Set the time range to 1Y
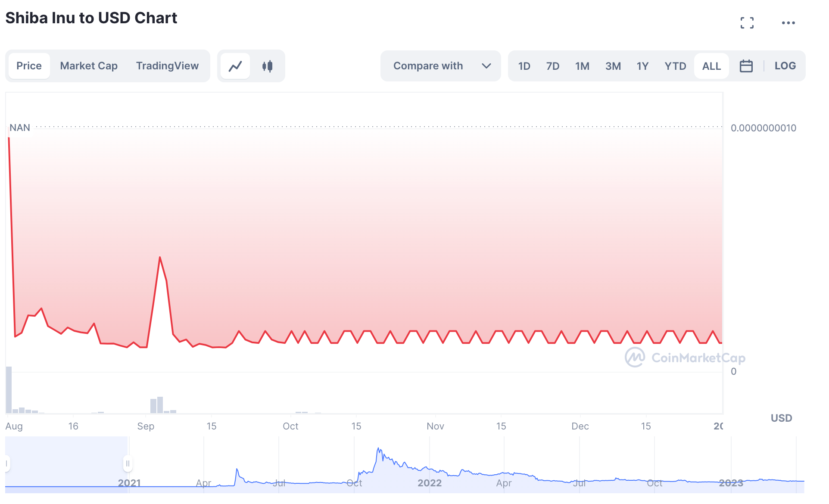 (642, 66)
